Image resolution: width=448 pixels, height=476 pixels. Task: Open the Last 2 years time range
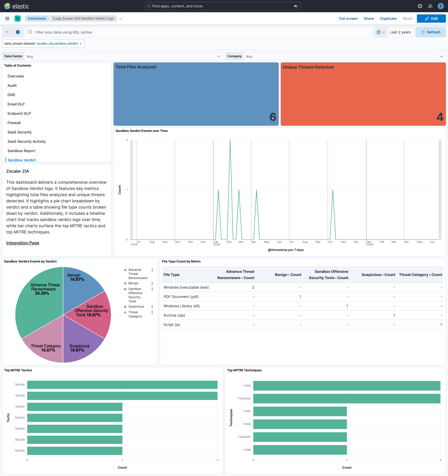(x=400, y=32)
